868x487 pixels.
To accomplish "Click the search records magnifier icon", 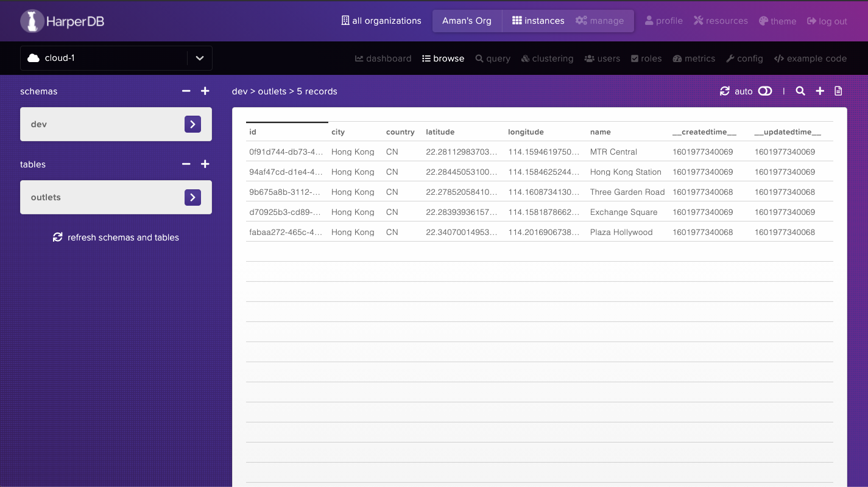I will click(800, 91).
